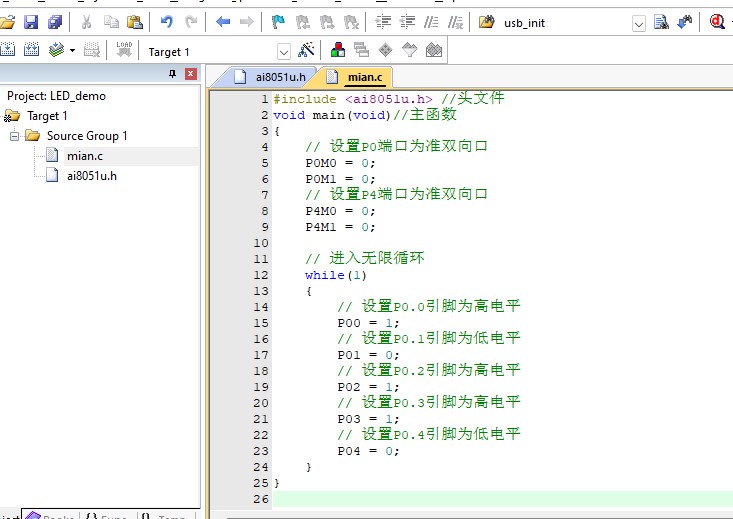Open Manage Project Items colored blocks icon
Image resolution: width=733 pixels, height=519 pixels.
pos(338,50)
